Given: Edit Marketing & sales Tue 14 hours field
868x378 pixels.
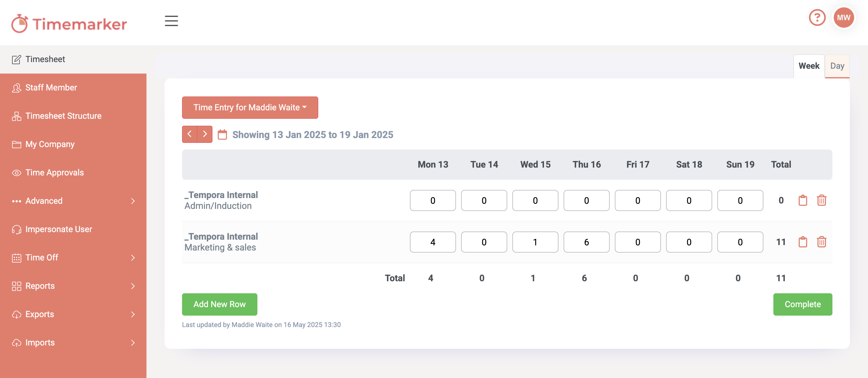Looking at the screenshot, I should pyautogui.click(x=484, y=242).
